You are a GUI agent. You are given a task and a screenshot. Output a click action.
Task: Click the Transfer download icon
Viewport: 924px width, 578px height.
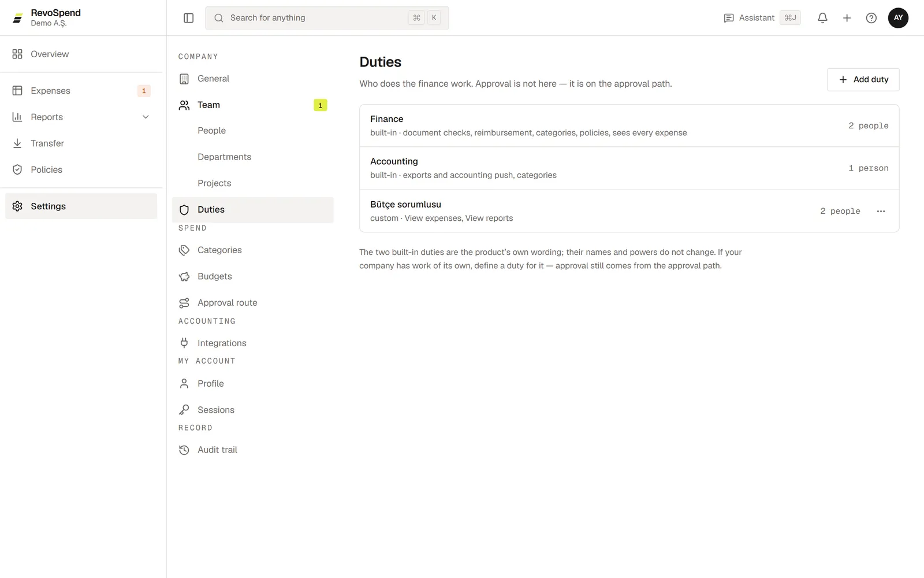tap(17, 143)
